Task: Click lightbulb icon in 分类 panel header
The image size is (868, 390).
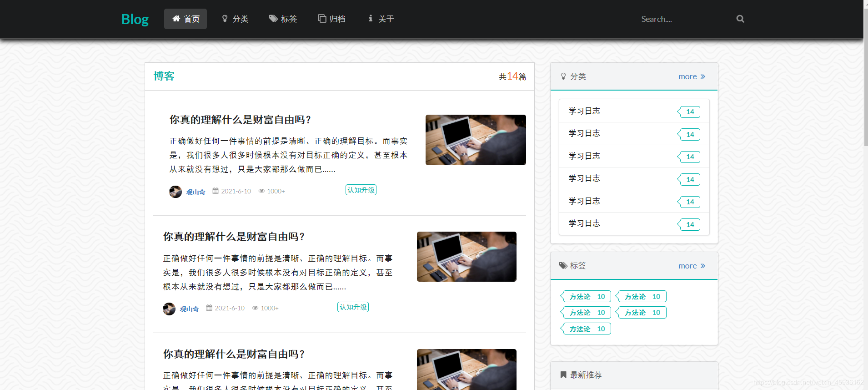Action: 563,76
